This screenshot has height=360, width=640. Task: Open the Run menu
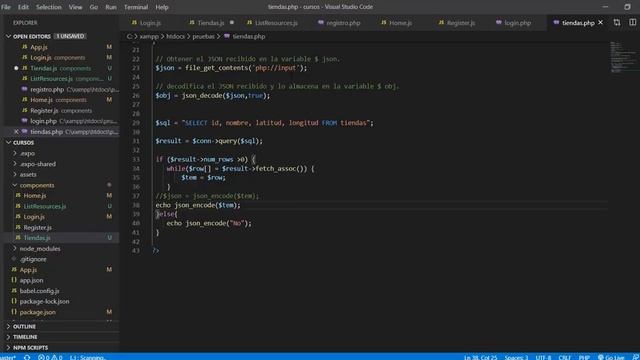click(111, 7)
